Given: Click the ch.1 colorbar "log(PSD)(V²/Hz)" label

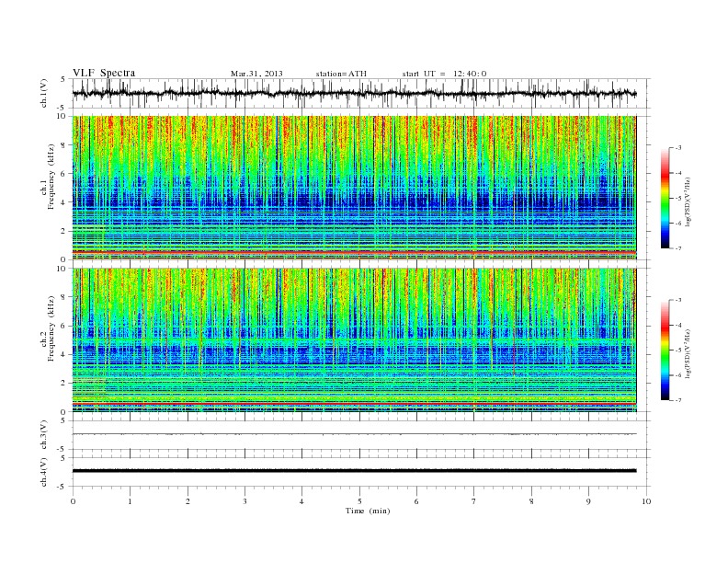Looking at the screenshot, I should 688,202.
